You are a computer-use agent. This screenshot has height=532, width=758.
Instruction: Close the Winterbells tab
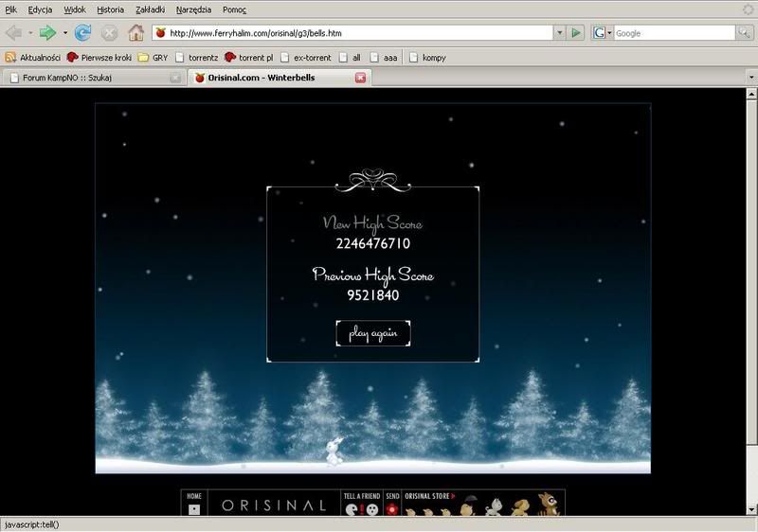(x=360, y=78)
